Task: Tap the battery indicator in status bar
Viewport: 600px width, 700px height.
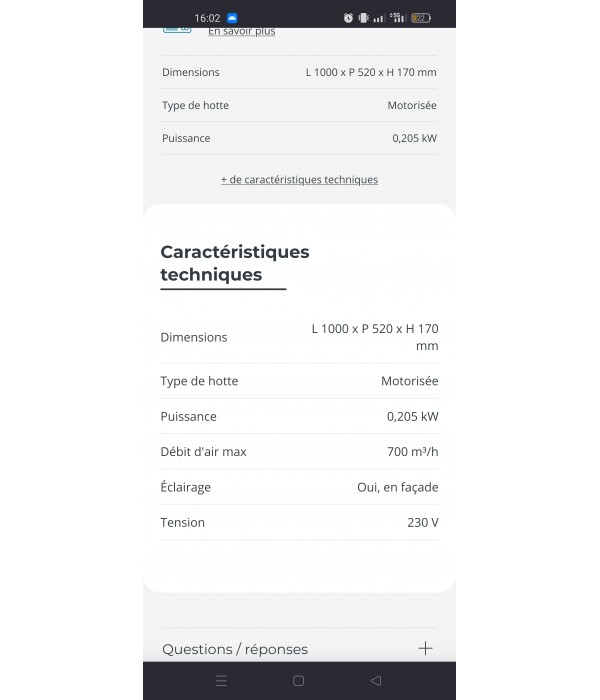Action: [421, 18]
